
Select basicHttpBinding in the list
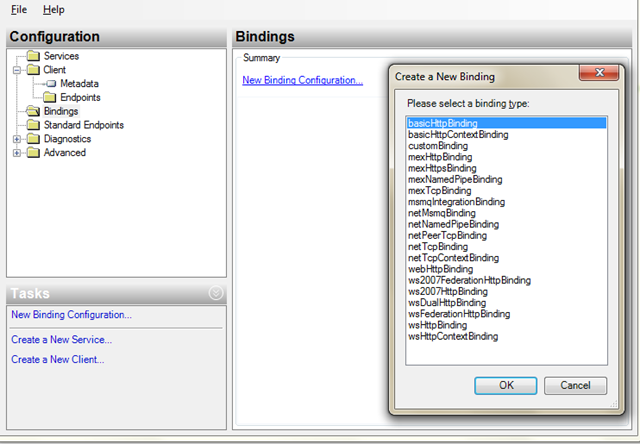[506, 123]
